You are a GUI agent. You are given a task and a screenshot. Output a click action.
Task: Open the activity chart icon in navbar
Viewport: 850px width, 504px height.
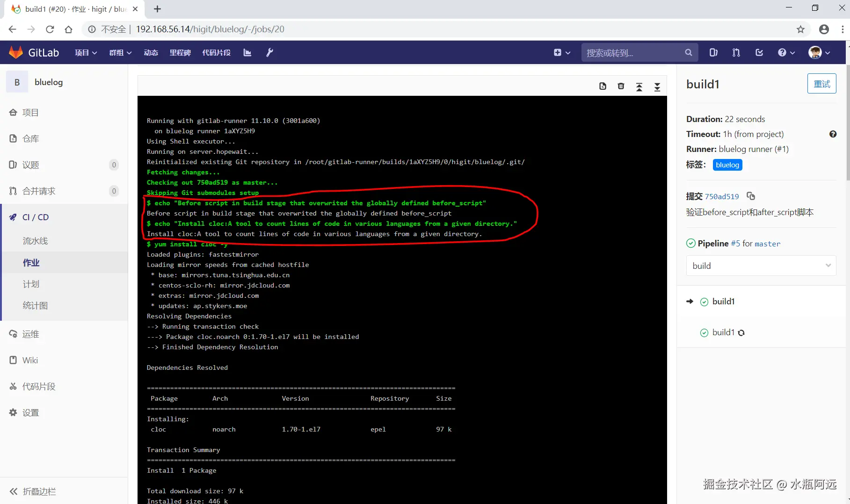(x=247, y=52)
